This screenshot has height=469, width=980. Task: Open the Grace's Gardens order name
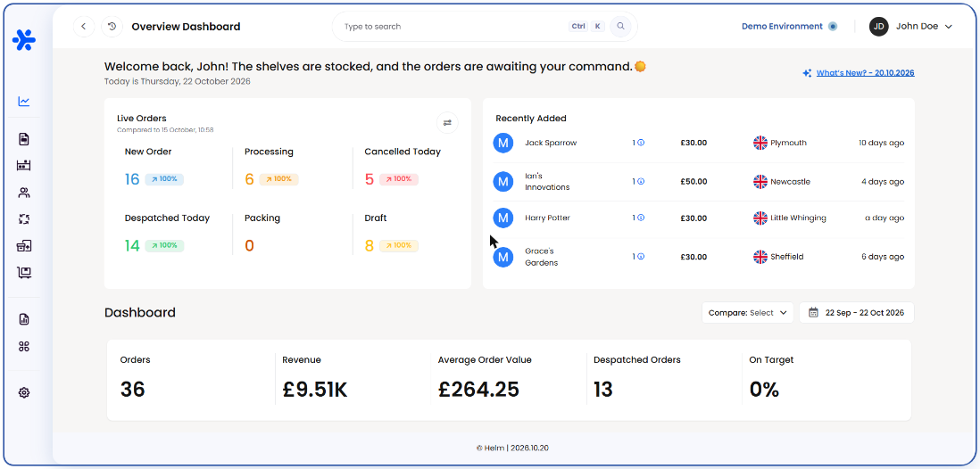pos(542,257)
